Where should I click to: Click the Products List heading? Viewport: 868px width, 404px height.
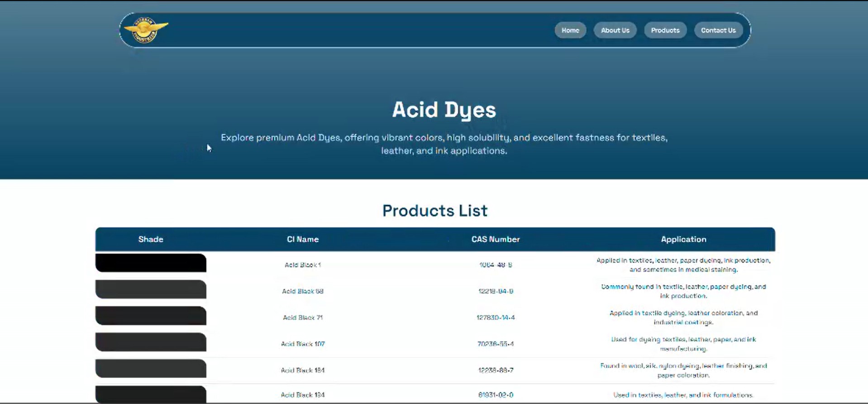[434, 211]
